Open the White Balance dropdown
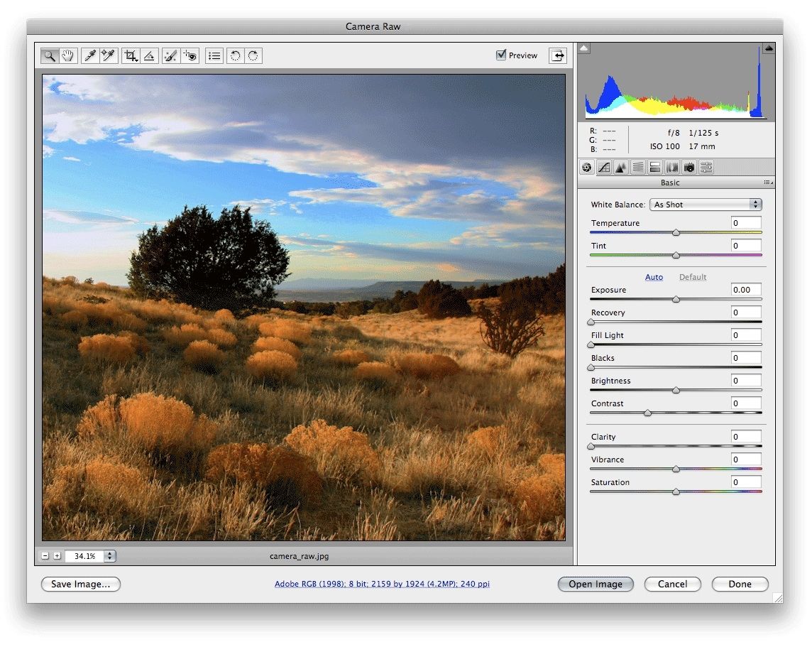Image resolution: width=812 pixels, height=647 pixels. coord(706,205)
